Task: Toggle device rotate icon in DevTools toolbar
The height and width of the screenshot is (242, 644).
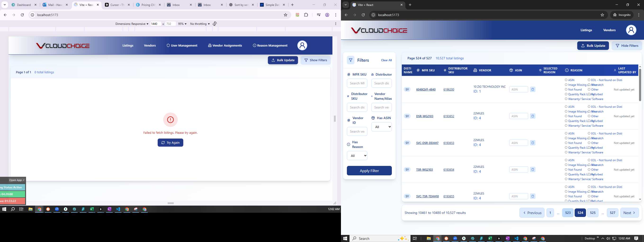Action: (215, 24)
